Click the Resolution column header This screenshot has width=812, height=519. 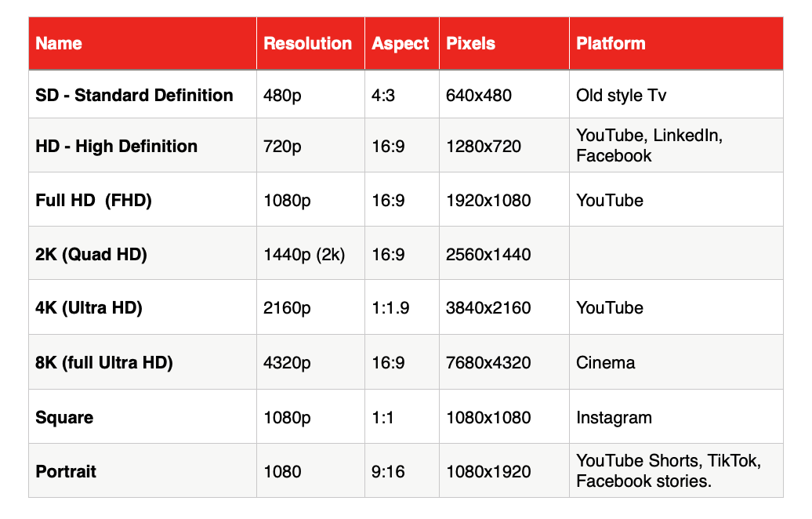(x=310, y=43)
